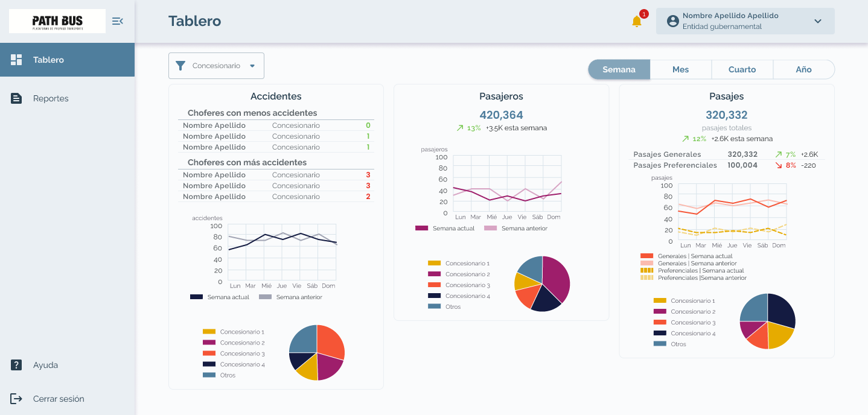Click the Tablero page title
Image resolution: width=868 pixels, height=415 pixels.
pyautogui.click(x=194, y=21)
